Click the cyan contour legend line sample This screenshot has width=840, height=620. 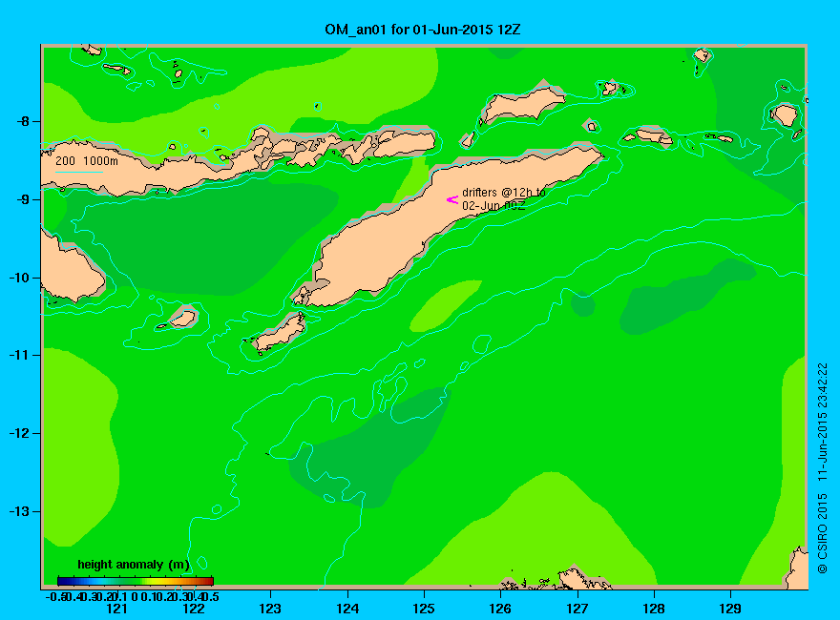point(78,172)
